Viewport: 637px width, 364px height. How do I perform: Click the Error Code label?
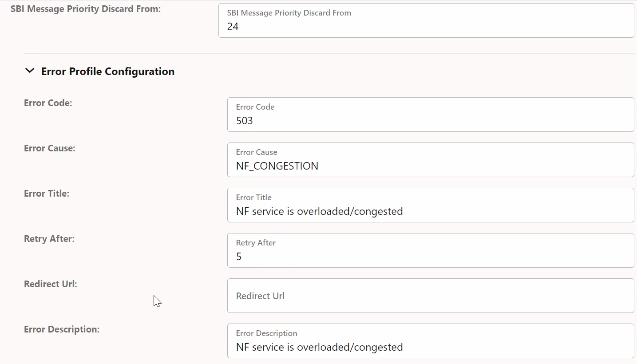pos(48,103)
